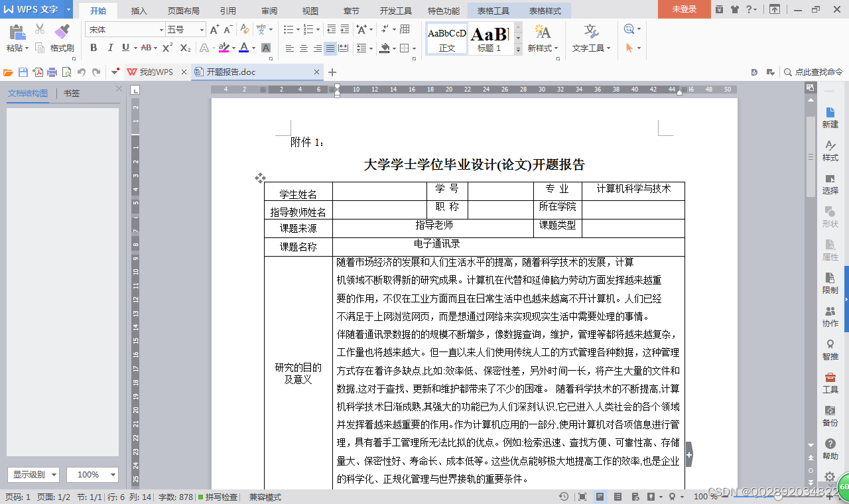The image size is (849, 504).
Task: Apply justified paragraph alignment
Action: pos(330,48)
